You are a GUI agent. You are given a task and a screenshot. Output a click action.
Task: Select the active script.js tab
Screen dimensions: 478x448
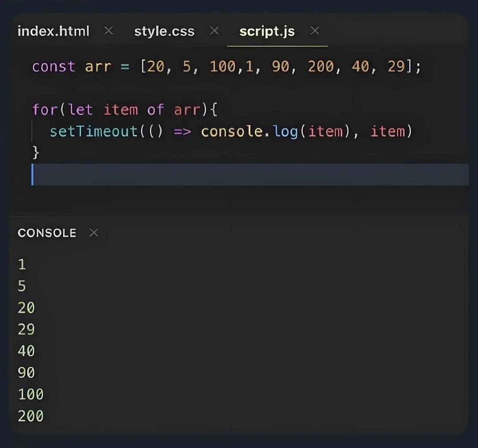267,31
